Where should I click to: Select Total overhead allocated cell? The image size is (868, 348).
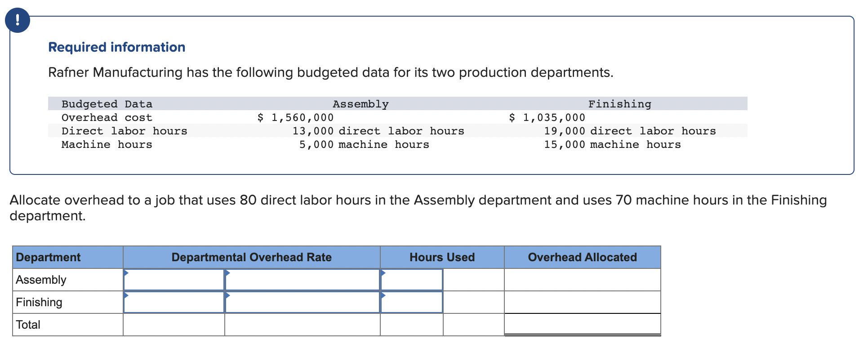[583, 324]
